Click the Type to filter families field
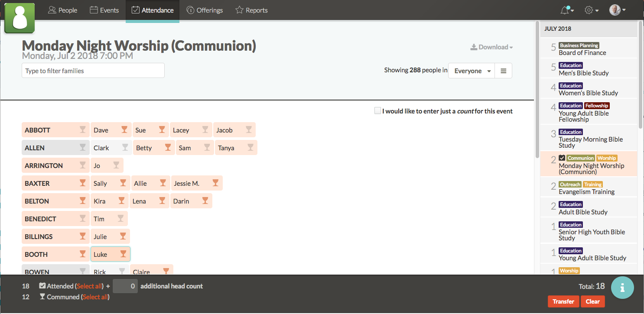The width and height of the screenshot is (644, 314). (93, 70)
